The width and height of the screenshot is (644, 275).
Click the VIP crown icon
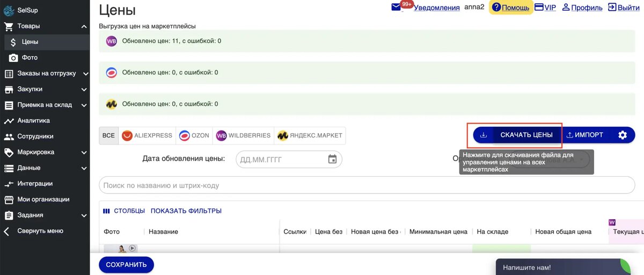tap(539, 8)
